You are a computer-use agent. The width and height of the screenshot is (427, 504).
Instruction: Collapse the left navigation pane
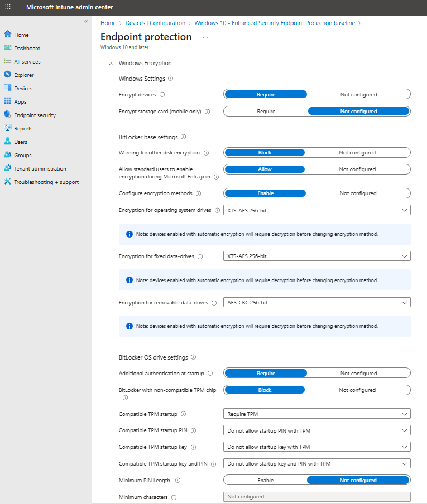tap(86, 22)
